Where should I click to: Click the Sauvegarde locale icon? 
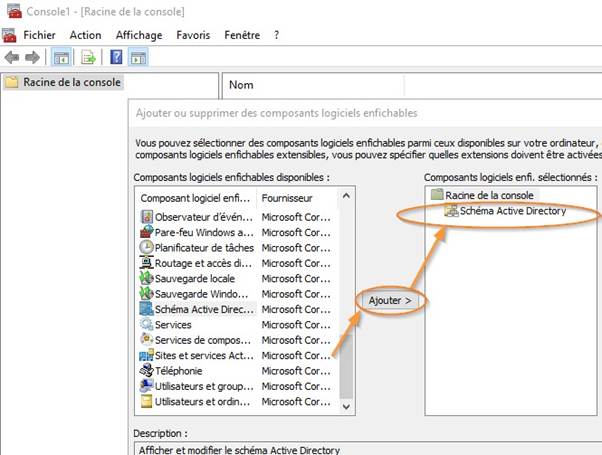tap(147, 278)
